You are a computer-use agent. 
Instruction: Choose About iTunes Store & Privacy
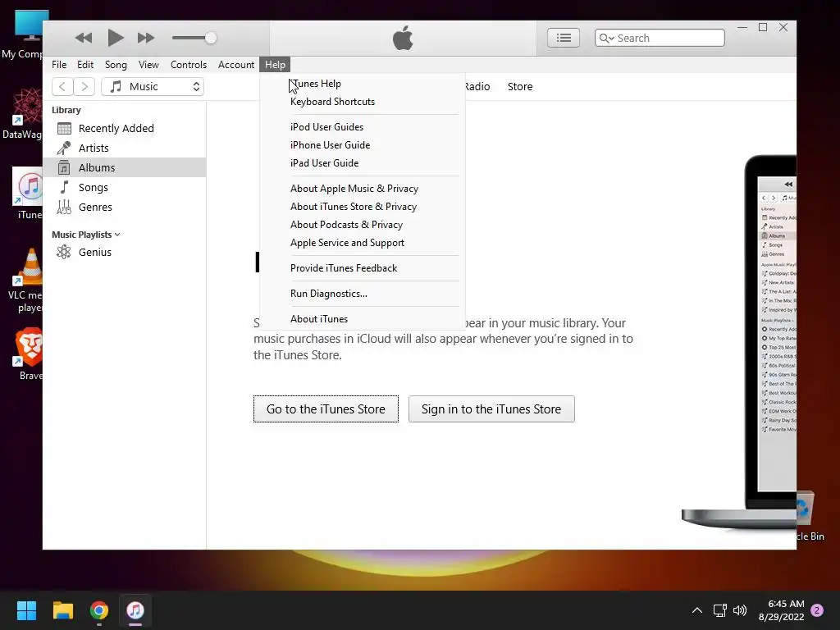tap(362, 207)
